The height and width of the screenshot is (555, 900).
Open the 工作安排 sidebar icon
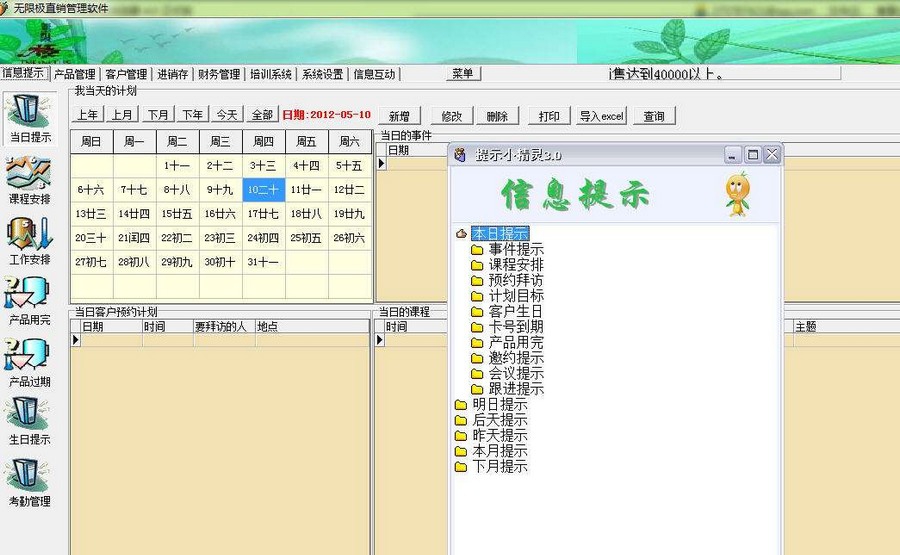click(30, 241)
